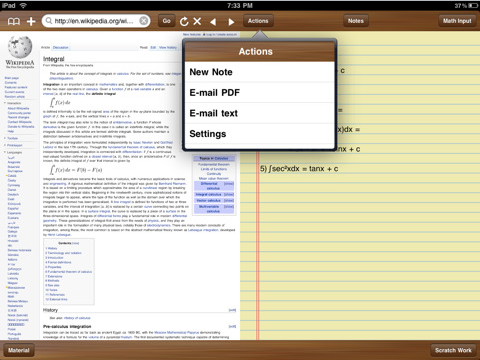
Task: Expand Integral calculus show link
Action: [229, 194]
